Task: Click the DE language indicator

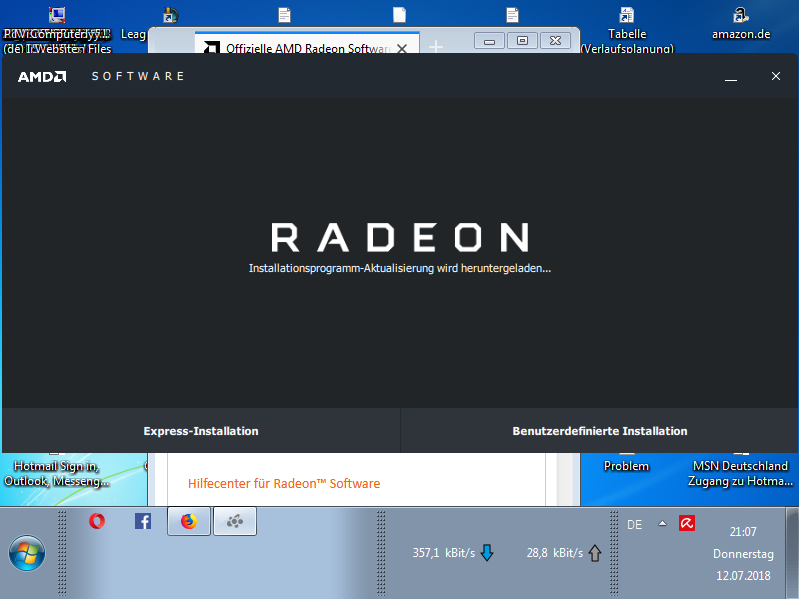Action: tap(634, 525)
